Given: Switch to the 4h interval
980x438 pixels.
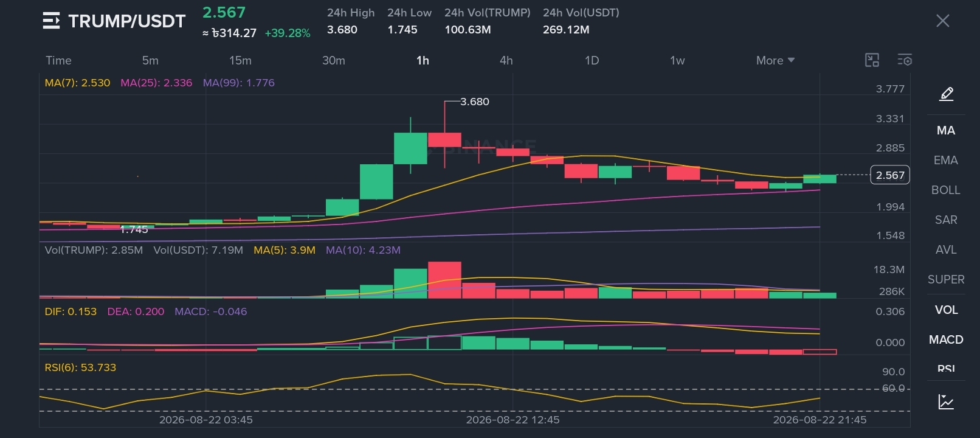Looking at the screenshot, I should tap(506, 60).
